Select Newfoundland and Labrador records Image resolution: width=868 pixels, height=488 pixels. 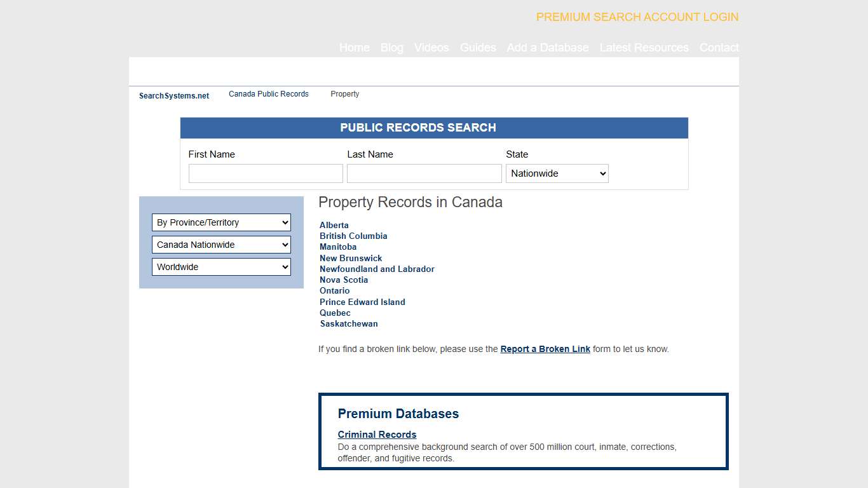[x=377, y=269]
